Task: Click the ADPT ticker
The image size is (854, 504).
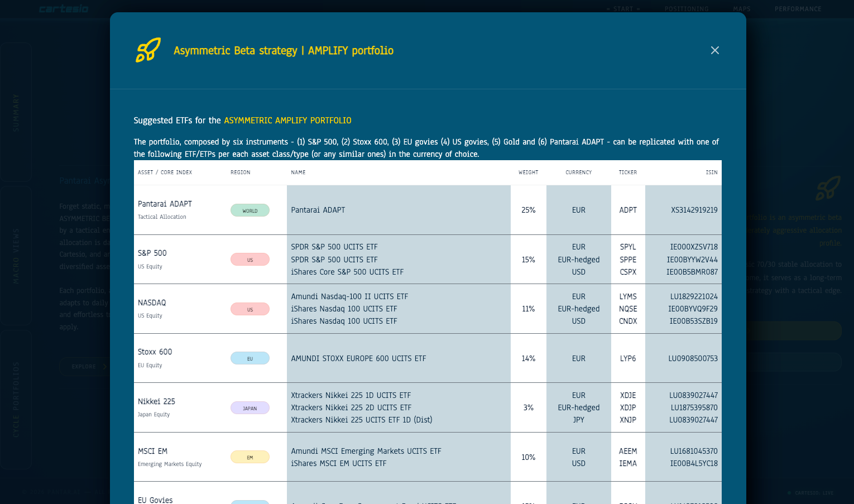Action: point(628,210)
